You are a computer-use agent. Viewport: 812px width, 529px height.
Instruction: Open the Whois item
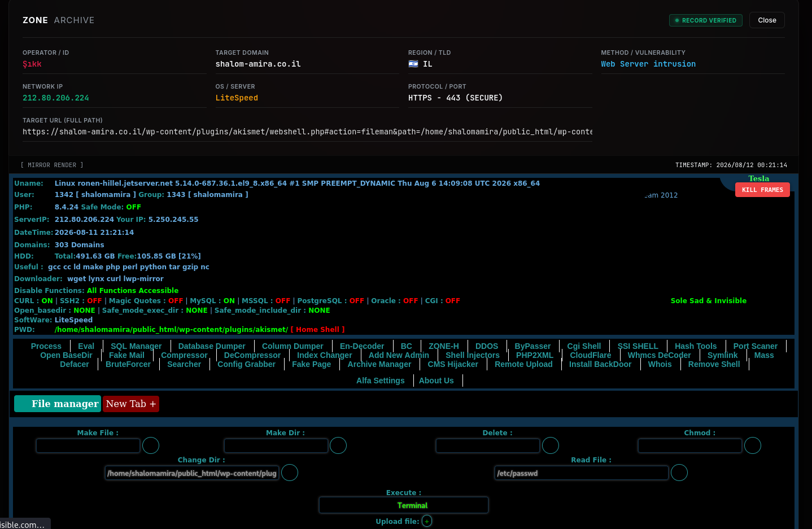(660, 364)
